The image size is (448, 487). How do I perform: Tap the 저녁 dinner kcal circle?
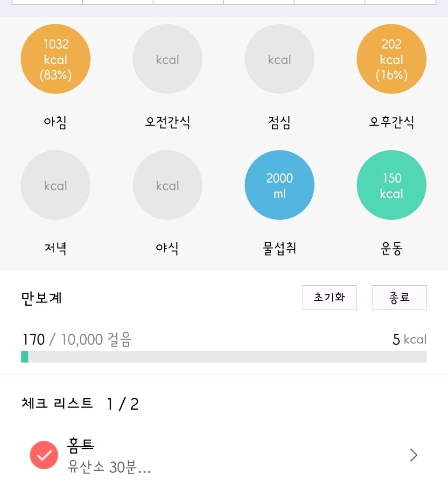tap(56, 185)
